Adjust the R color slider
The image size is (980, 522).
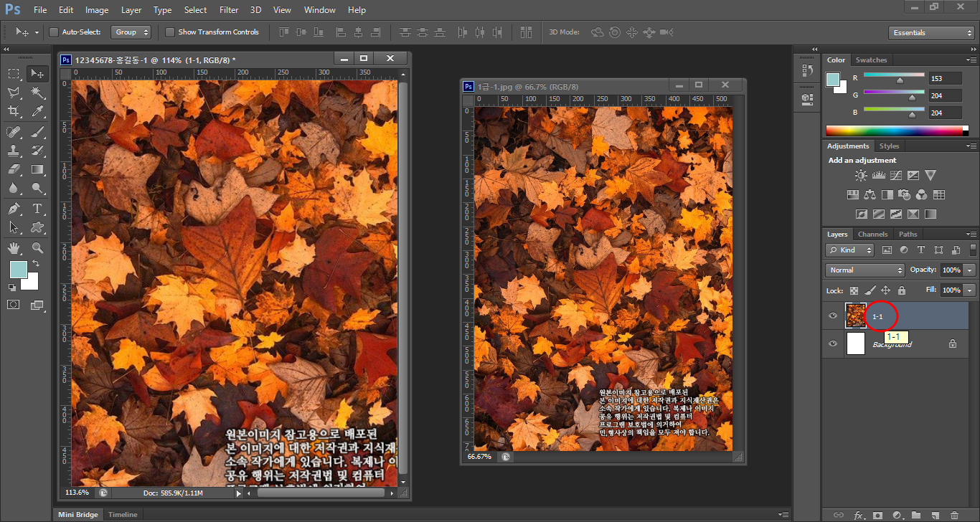900,80
